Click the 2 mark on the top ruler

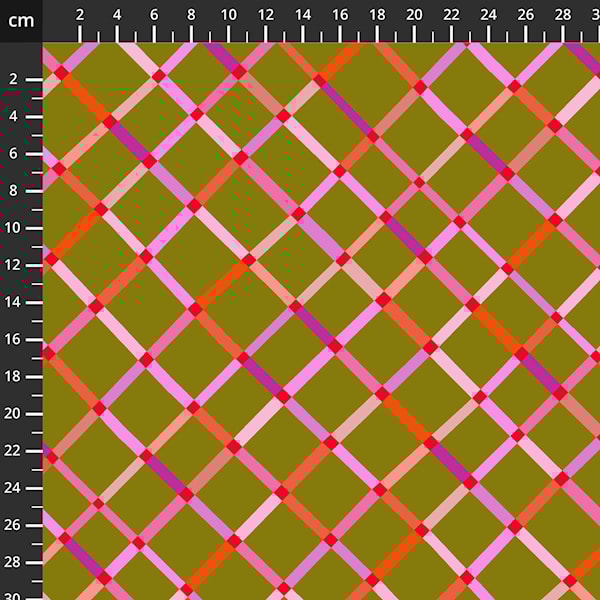80,16
